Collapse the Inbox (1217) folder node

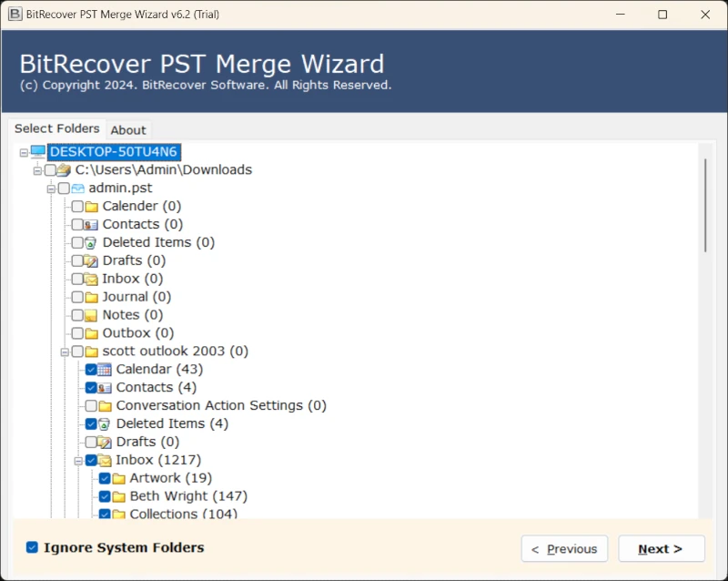click(x=78, y=461)
